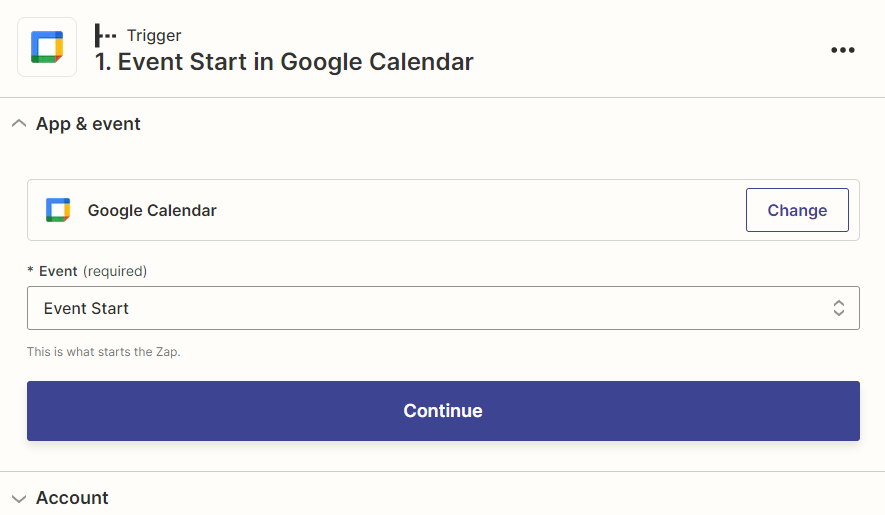
Task: Open the Event Start dropdown
Action: point(443,308)
